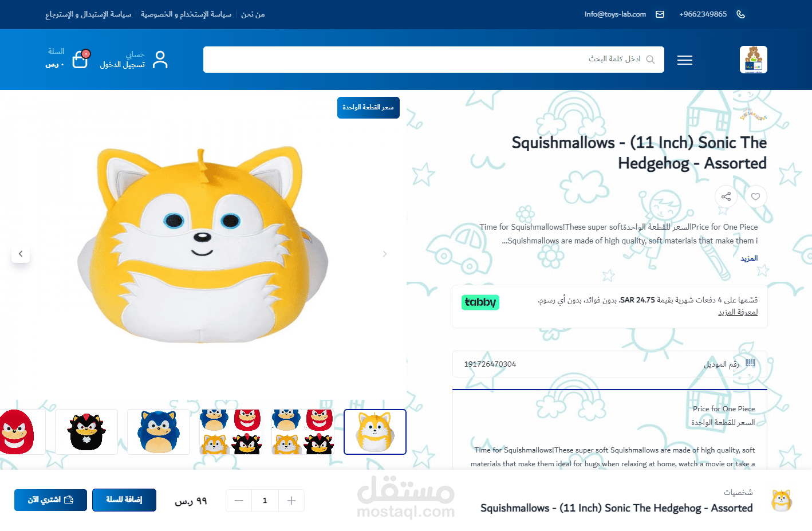Click the Squishmallows brand logo
Screen dimensions: 812x531
click(x=754, y=115)
